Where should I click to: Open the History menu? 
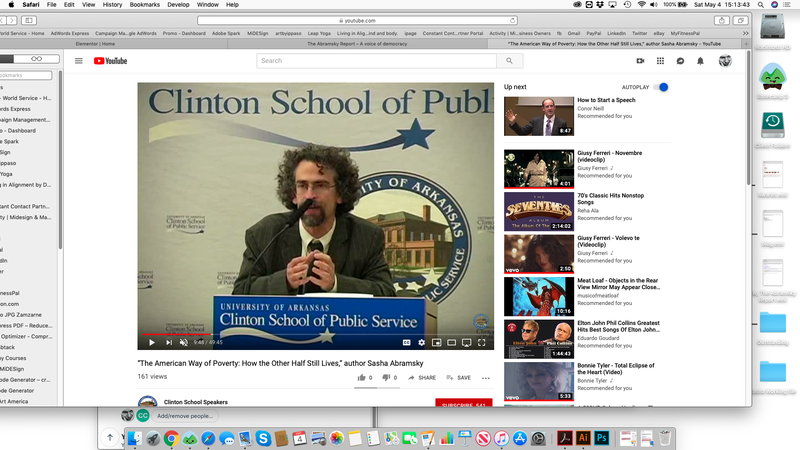[112, 5]
